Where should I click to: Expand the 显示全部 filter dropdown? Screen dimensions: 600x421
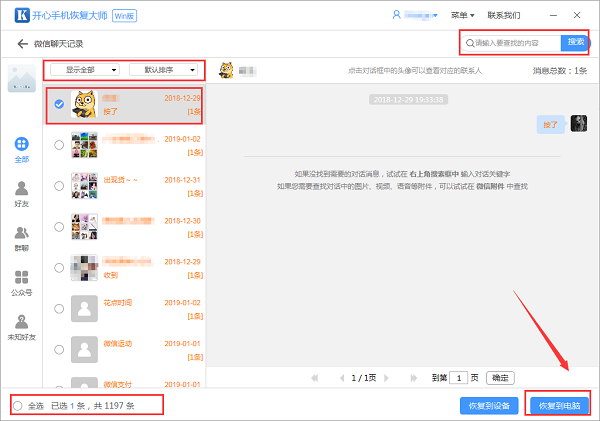point(84,70)
